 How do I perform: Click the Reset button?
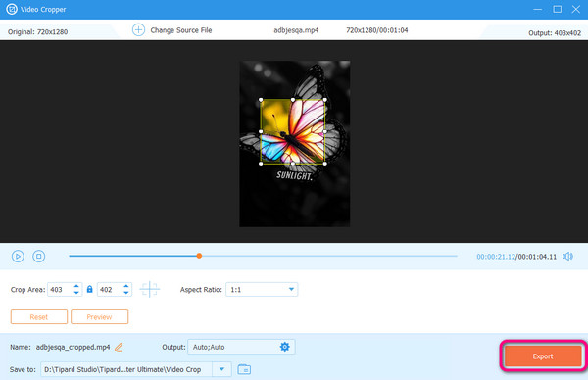(x=39, y=317)
